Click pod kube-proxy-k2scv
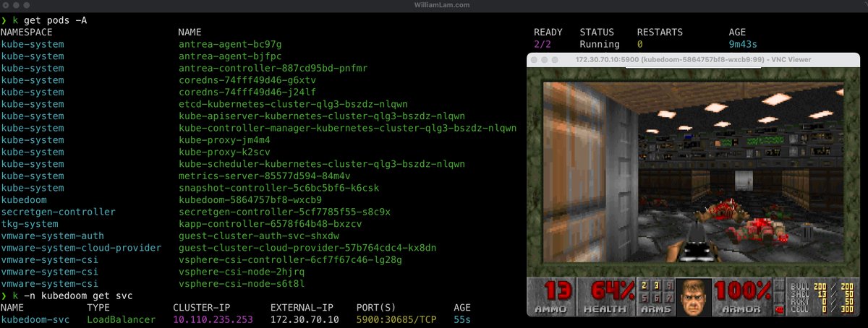The image size is (868, 328). click(226, 152)
